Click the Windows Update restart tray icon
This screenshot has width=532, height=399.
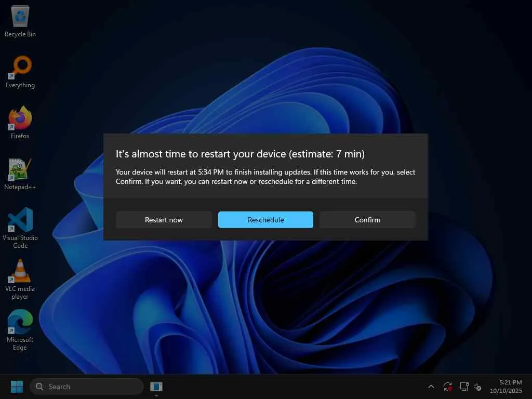click(x=447, y=387)
